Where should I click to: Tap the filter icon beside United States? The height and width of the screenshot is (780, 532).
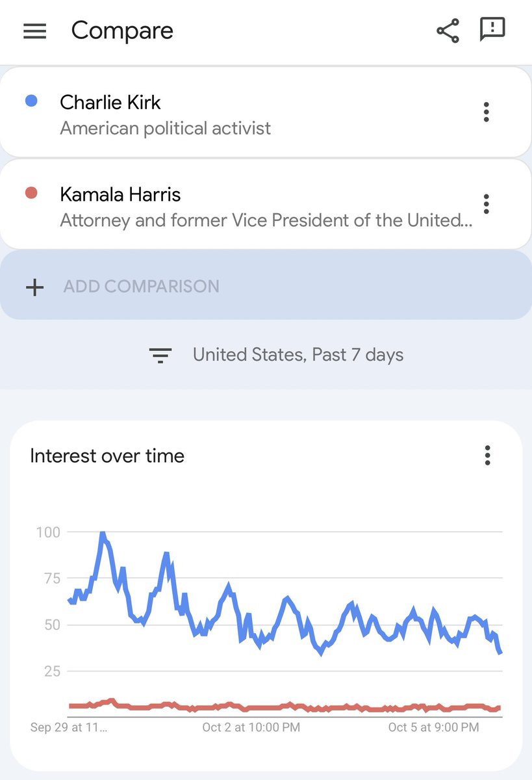click(160, 355)
